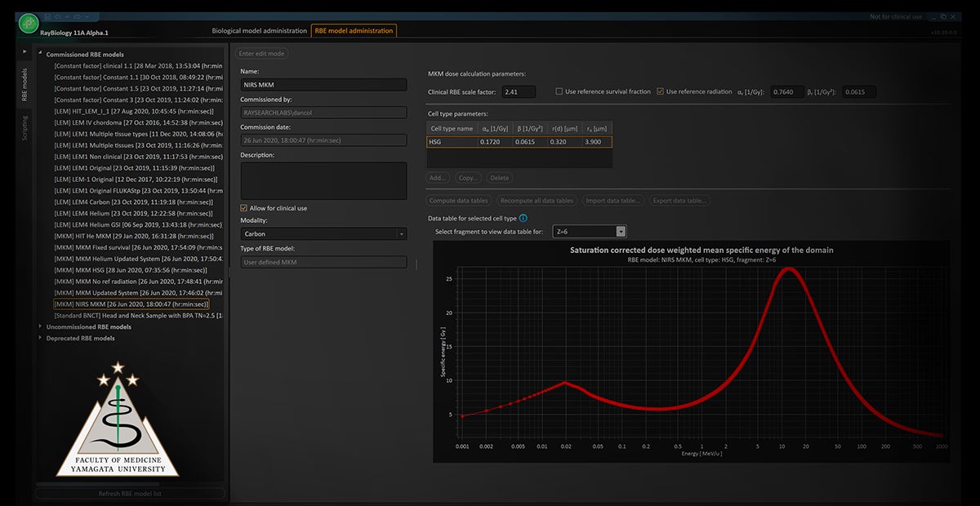Enable Use reference survival fraction
The image size is (980, 506).
click(x=559, y=91)
